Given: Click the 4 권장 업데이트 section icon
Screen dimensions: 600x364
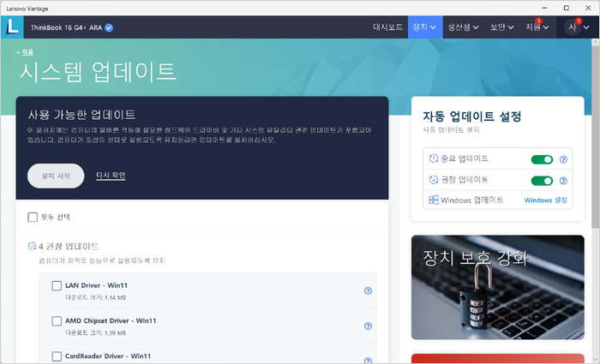Looking at the screenshot, I should click(x=33, y=246).
